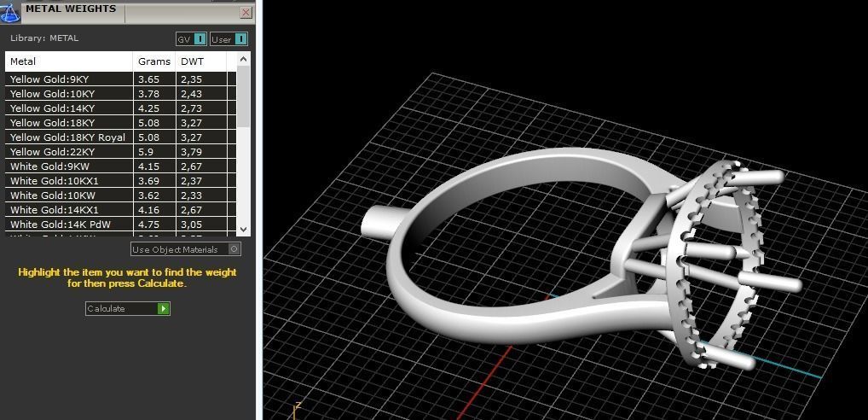Image resolution: width=868 pixels, height=420 pixels.
Task: Select the Yellow Gold:10KY row
Action: coord(121,94)
